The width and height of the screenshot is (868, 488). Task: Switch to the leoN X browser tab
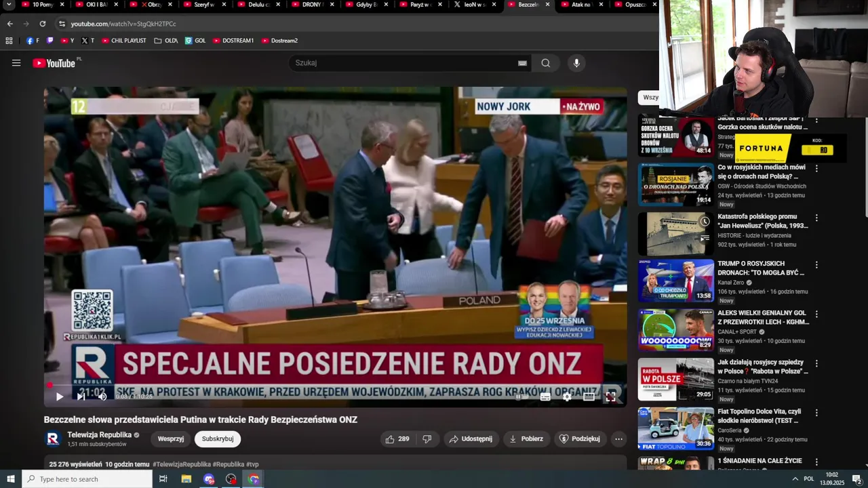point(473,5)
